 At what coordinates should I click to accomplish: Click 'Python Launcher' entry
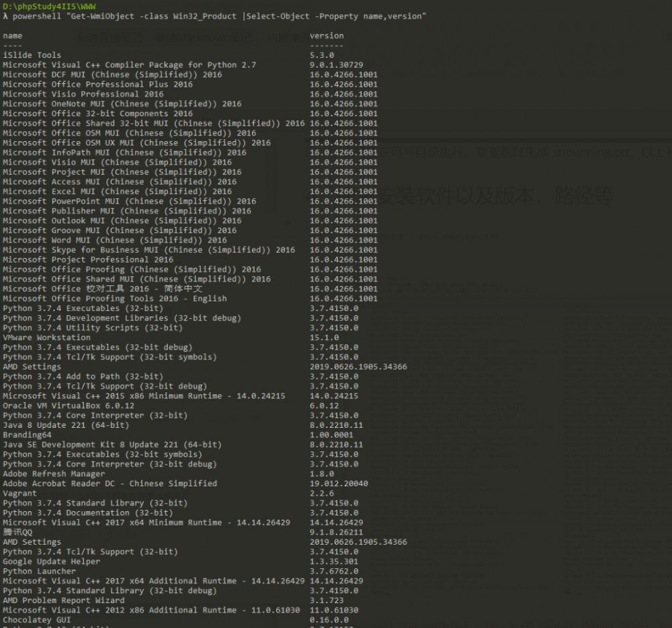point(40,572)
